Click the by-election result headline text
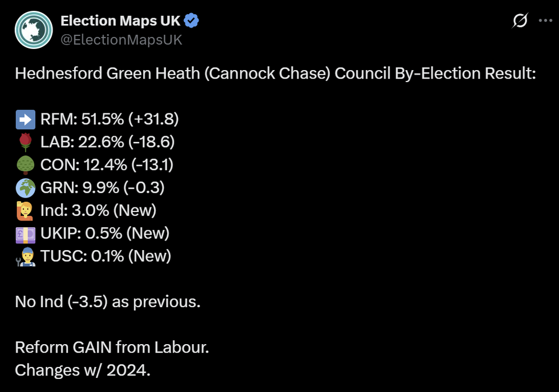This screenshot has height=392, width=559. [275, 73]
